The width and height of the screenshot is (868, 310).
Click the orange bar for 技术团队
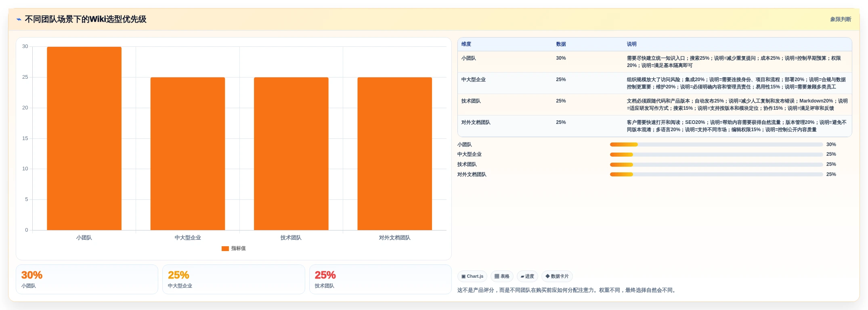click(291, 154)
